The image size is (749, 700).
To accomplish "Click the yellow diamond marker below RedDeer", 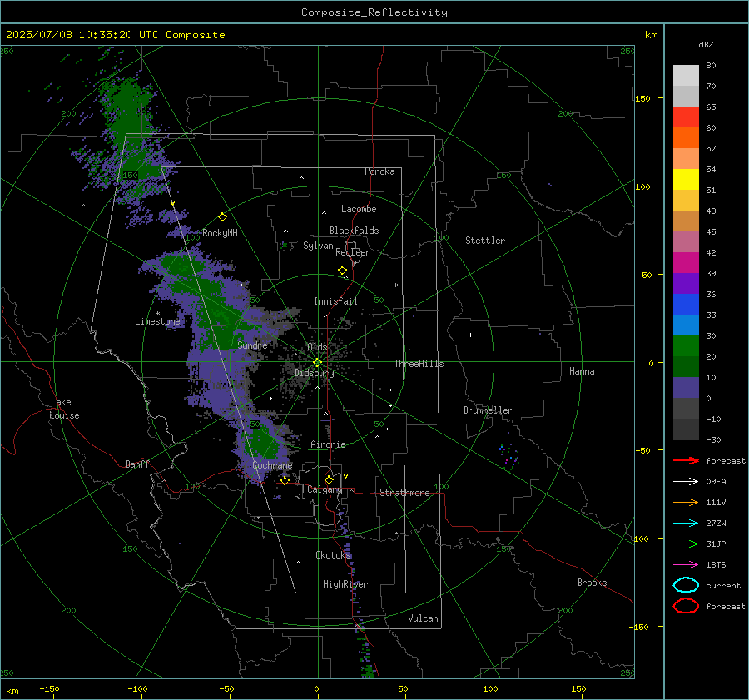I will pyautogui.click(x=342, y=271).
